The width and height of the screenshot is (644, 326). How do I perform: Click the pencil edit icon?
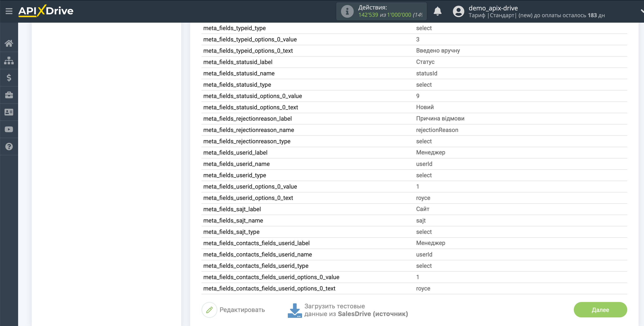pyautogui.click(x=209, y=310)
